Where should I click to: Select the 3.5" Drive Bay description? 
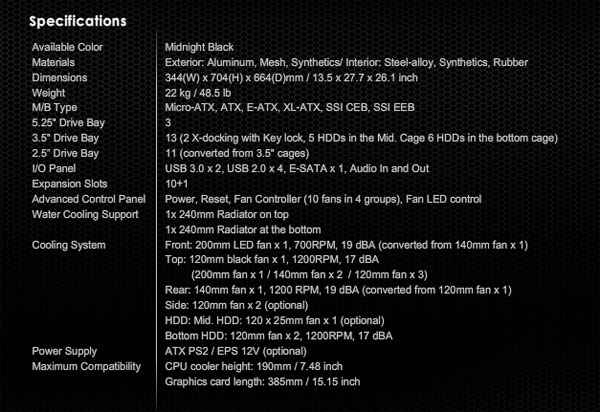(x=361, y=138)
